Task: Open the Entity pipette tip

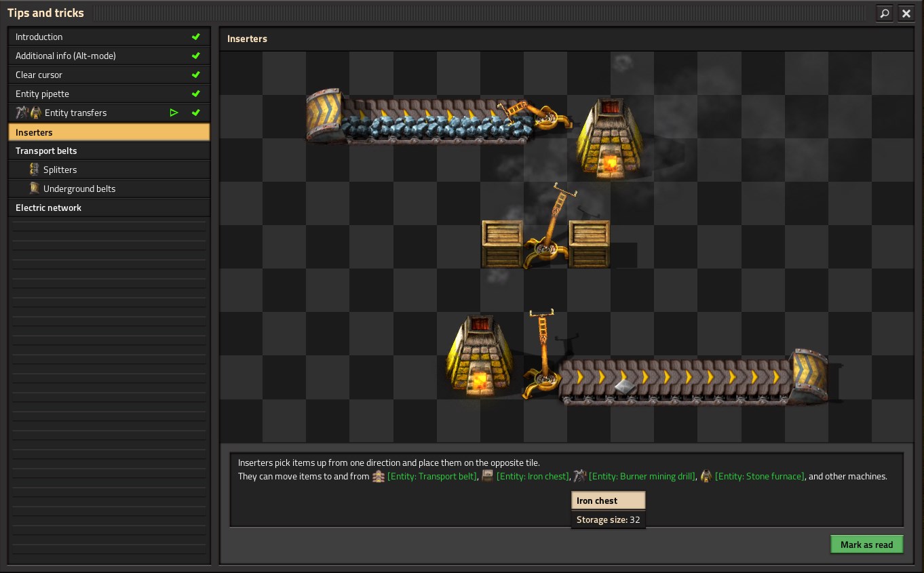Action: pyautogui.click(x=109, y=94)
